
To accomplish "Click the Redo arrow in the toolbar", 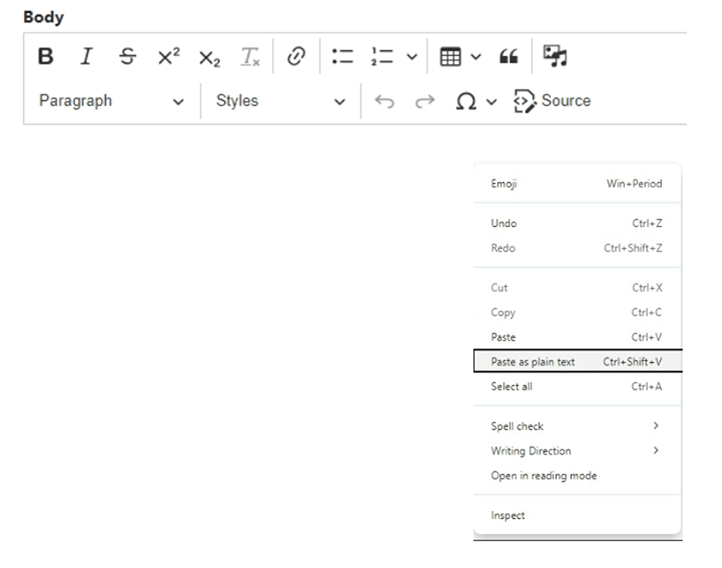I will pos(425,101).
